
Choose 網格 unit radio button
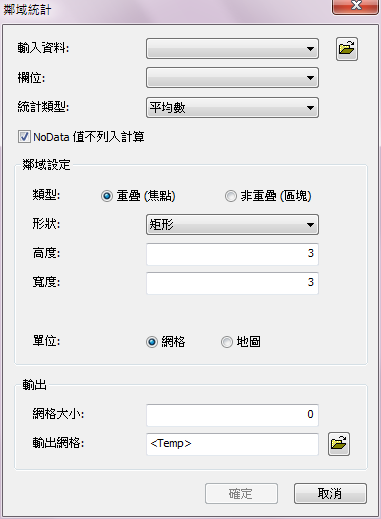152,342
